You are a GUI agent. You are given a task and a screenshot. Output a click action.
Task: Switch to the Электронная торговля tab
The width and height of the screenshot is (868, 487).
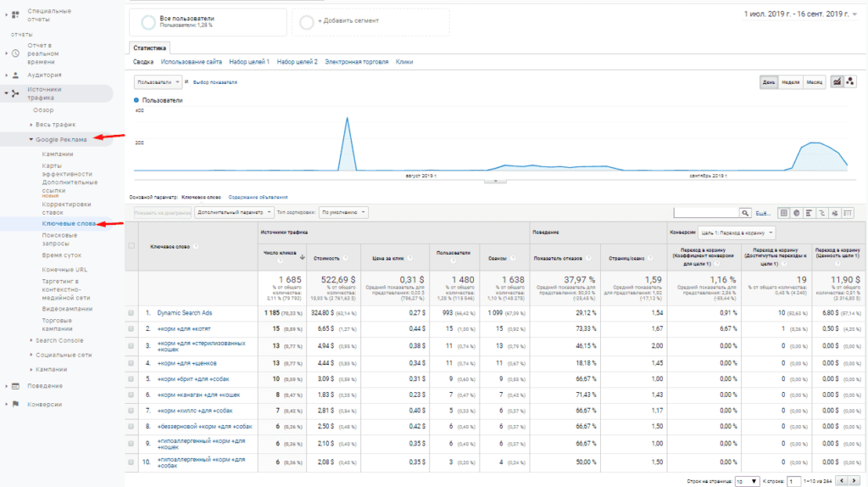click(357, 62)
